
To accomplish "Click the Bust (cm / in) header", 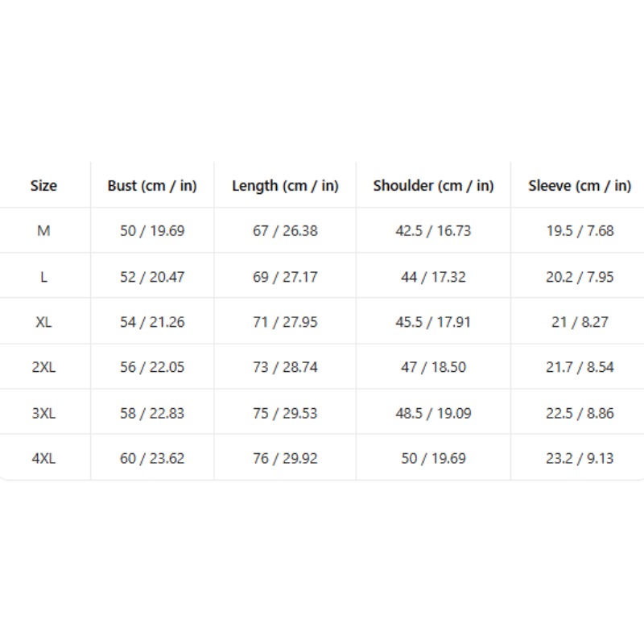I will tap(152, 186).
